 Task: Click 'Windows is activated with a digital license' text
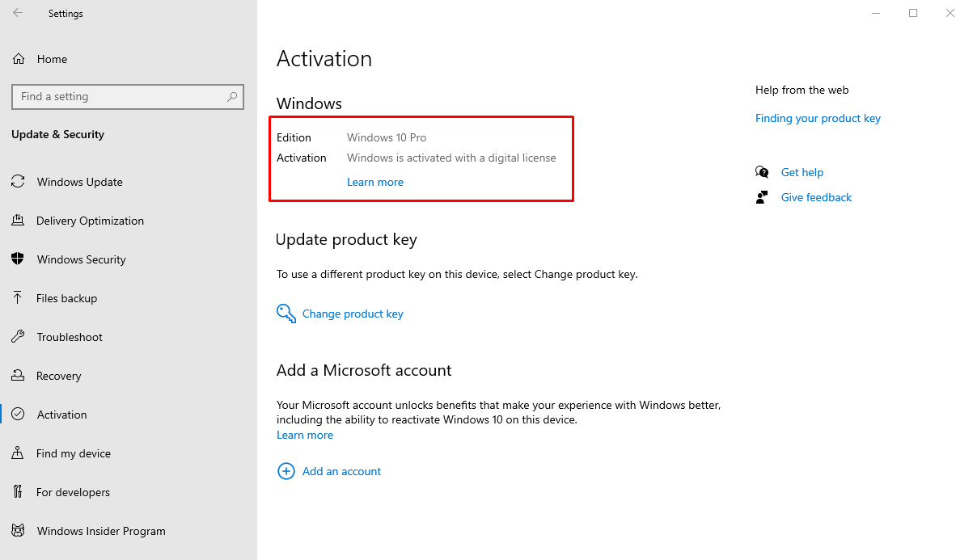coord(451,158)
